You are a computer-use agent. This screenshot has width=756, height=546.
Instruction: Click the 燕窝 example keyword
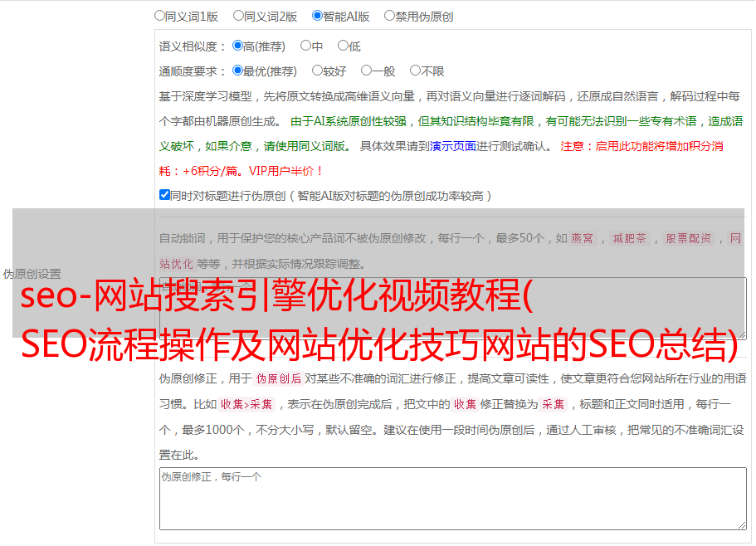(583, 238)
